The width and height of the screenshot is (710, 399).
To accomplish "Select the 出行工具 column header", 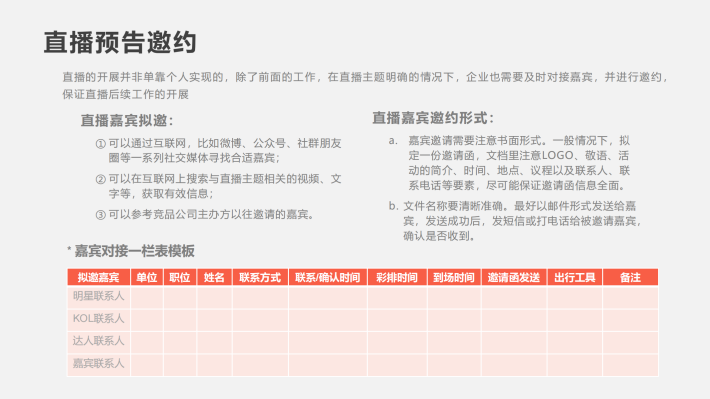I will [x=575, y=277].
